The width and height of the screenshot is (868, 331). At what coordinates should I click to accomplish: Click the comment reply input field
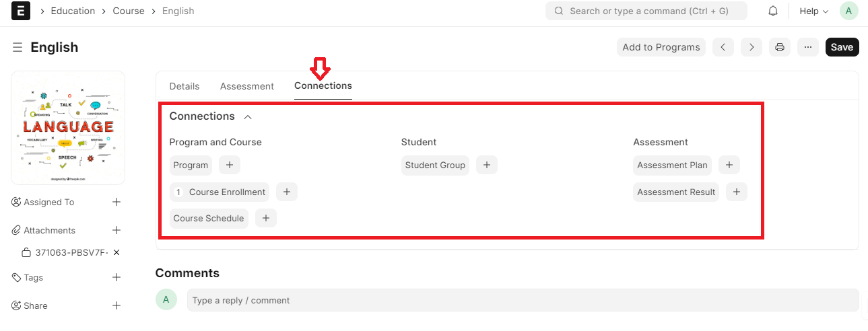click(523, 300)
